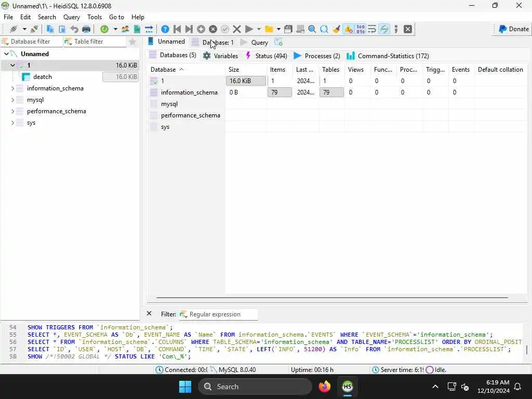Screen dimensions: 532x399
Task: Sort by the Size column header
Action: coord(246,70)
